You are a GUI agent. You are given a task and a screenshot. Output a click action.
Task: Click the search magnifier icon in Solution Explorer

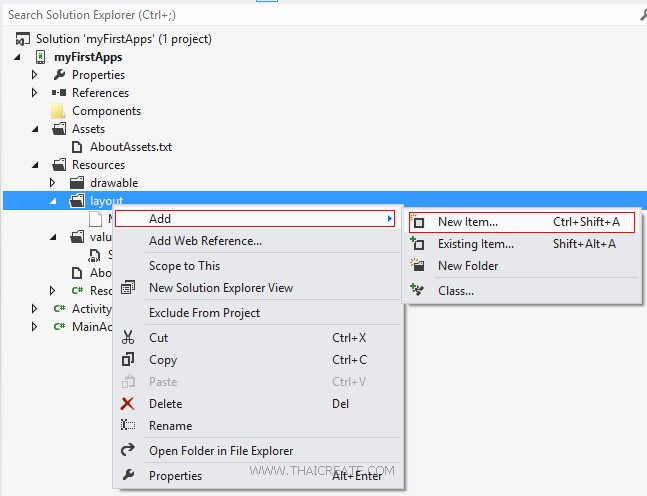[643, 15]
